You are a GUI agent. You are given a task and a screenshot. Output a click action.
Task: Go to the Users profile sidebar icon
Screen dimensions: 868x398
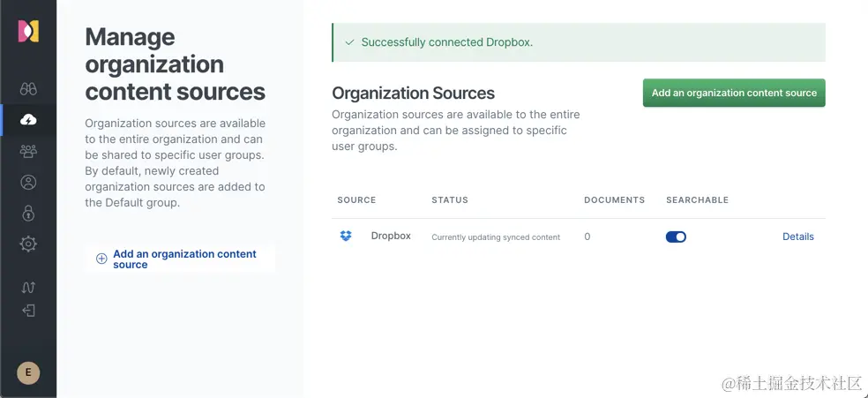(x=28, y=183)
